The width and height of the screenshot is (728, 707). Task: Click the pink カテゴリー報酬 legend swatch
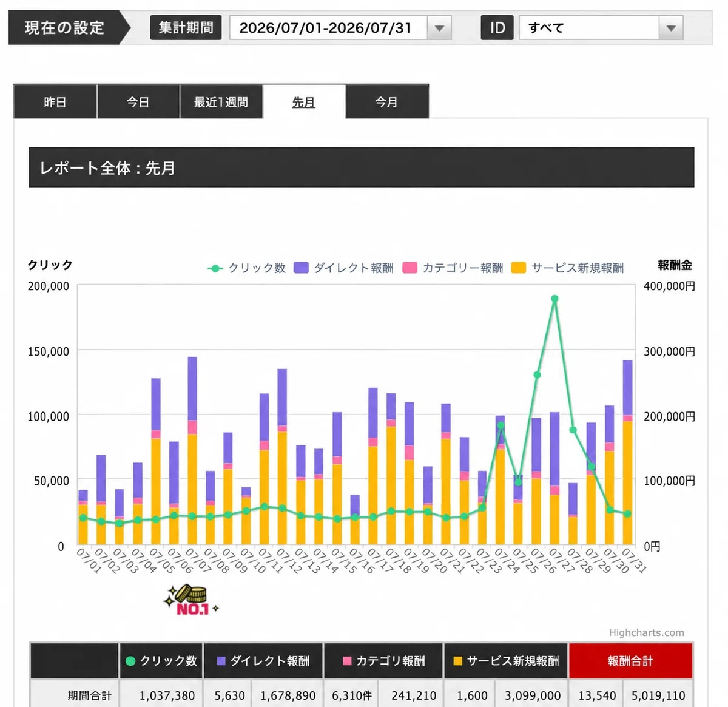pos(409,268)
